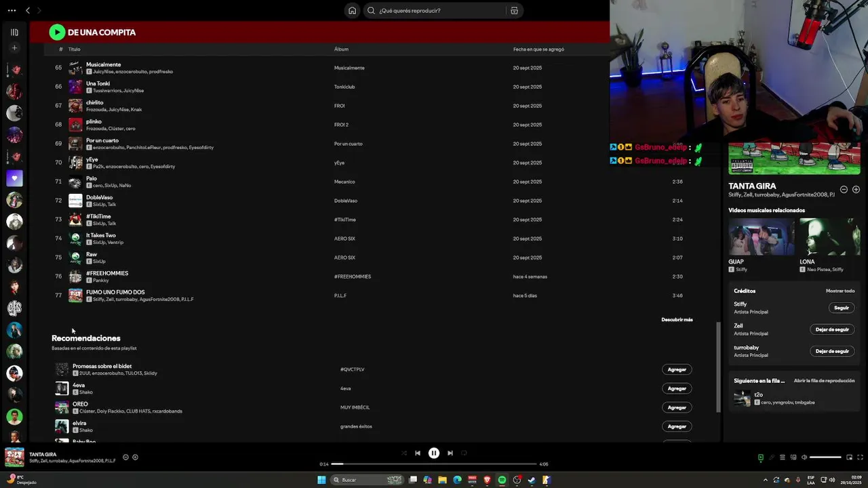Add TANTA GIRA via plus icon in side panel

pos(856,190)
